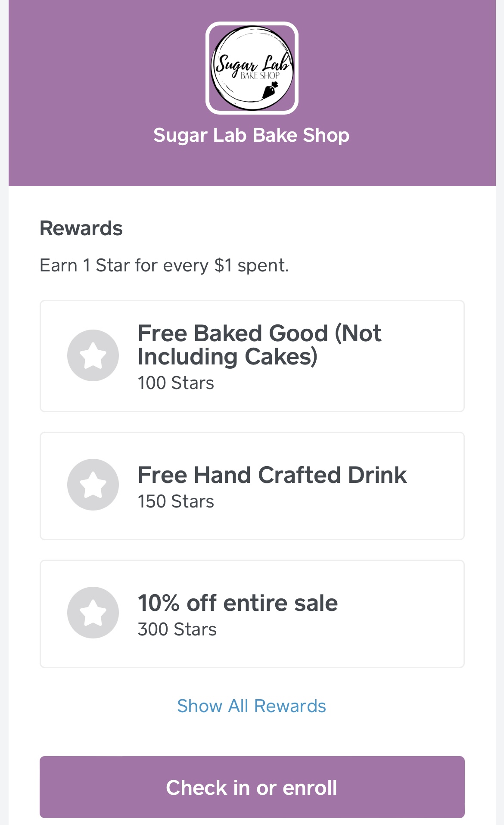Select the star icon for 10% off sale

[93, 613]
